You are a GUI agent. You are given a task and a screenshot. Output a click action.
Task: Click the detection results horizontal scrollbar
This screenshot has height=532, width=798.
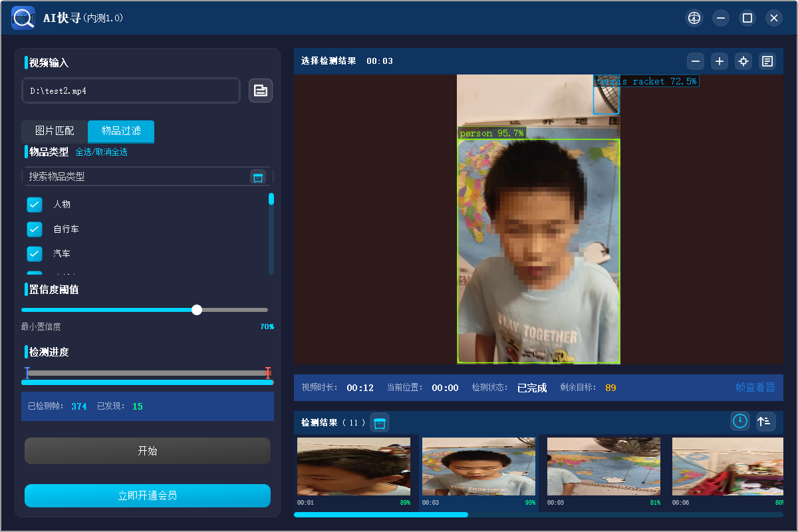pyautogui.click(x=381, y=514)
